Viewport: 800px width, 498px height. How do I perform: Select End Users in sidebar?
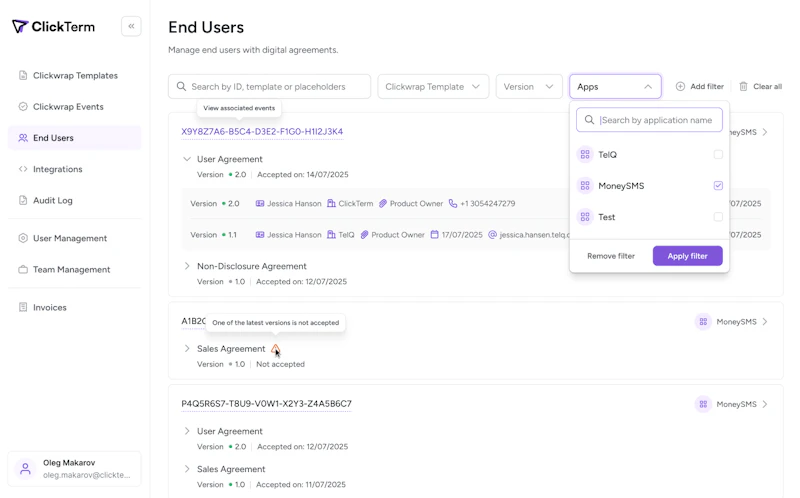[74, 138]
